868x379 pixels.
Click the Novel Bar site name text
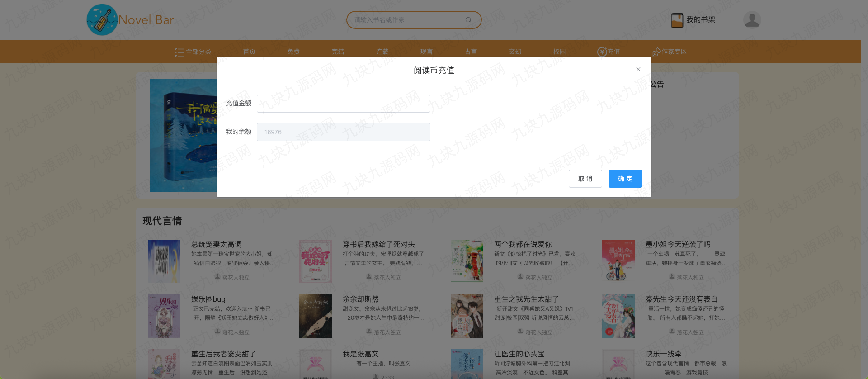pos(146,20)
